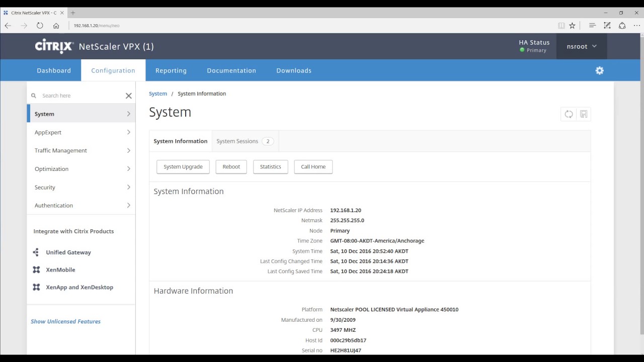Viewport: 644px width, 362px height.
Task: Click the System breadcrumb link
Action: [x=158, y=94]
